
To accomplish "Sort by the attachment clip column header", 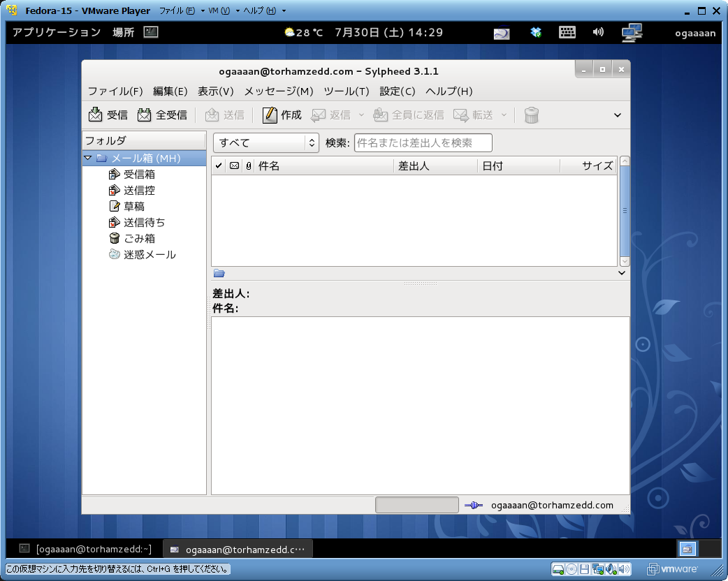I will (249, 166).
